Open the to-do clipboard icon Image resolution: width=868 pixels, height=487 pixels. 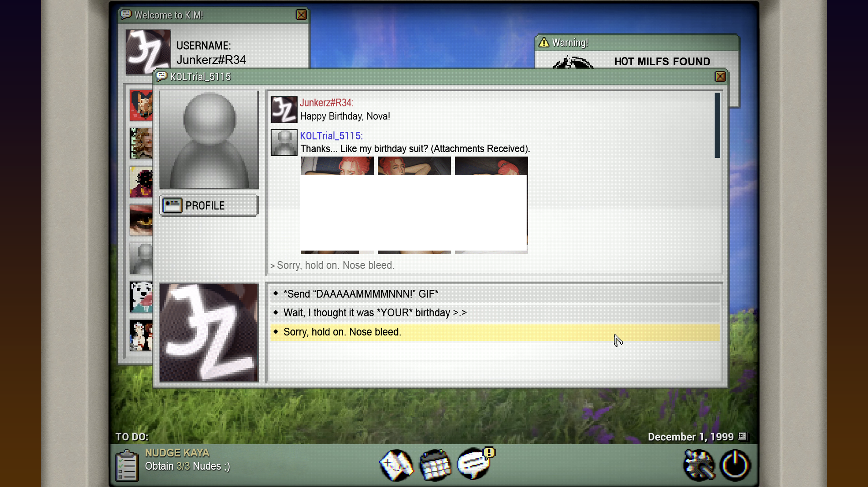pos(127,466)
